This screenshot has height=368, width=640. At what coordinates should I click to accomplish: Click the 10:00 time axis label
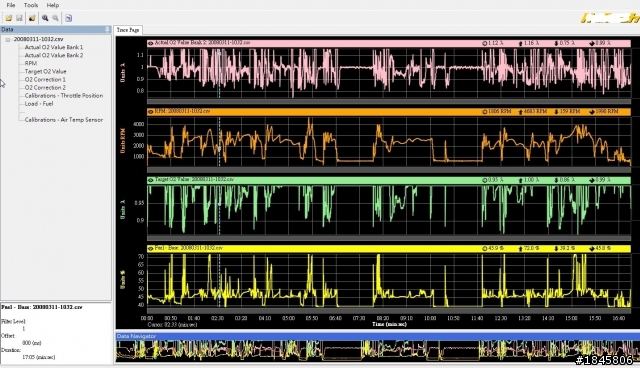click(430, 318)
